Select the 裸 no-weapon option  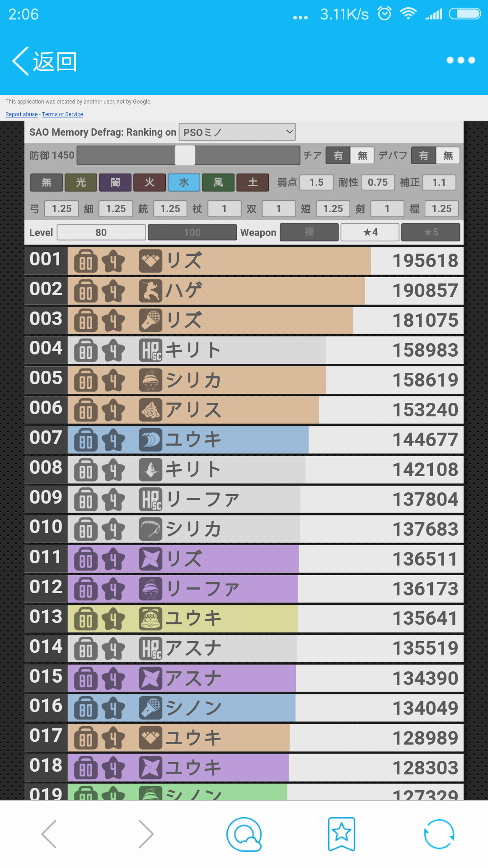pos(309,232)
